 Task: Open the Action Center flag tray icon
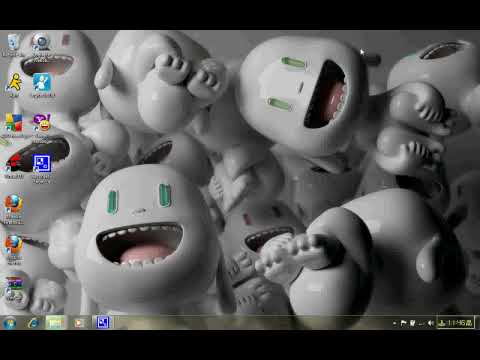pos(403,323)
